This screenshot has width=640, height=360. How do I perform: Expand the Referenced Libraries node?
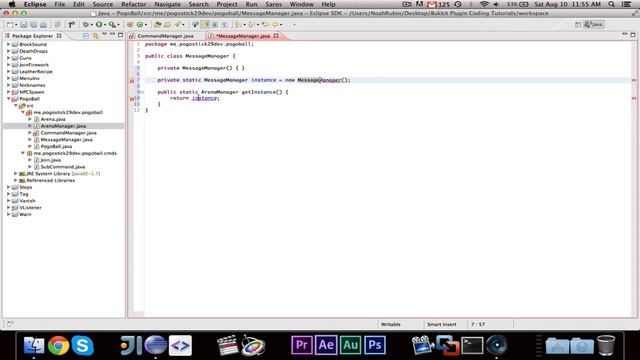[x=16, y=180]
